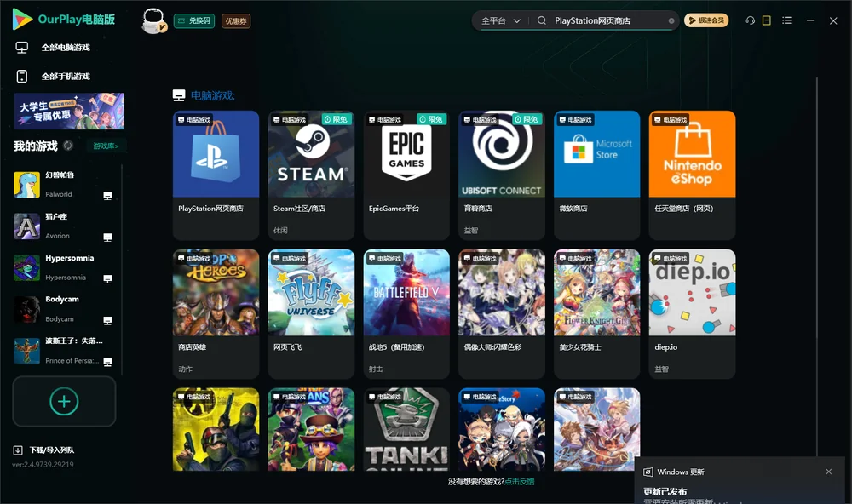This screenshot has height=504, width=852.
Task: Expand the 全平台 platform dropdown
Action: pyautogui.click(x=500, y=20)
